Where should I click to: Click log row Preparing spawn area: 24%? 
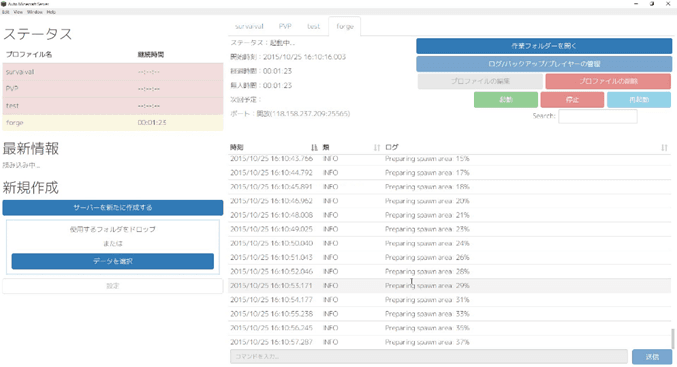coord(449,244)
